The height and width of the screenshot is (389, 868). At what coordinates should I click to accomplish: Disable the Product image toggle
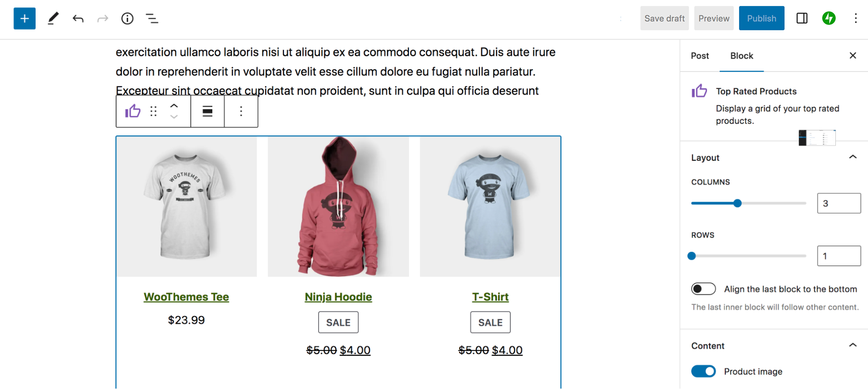coord(703,371)
